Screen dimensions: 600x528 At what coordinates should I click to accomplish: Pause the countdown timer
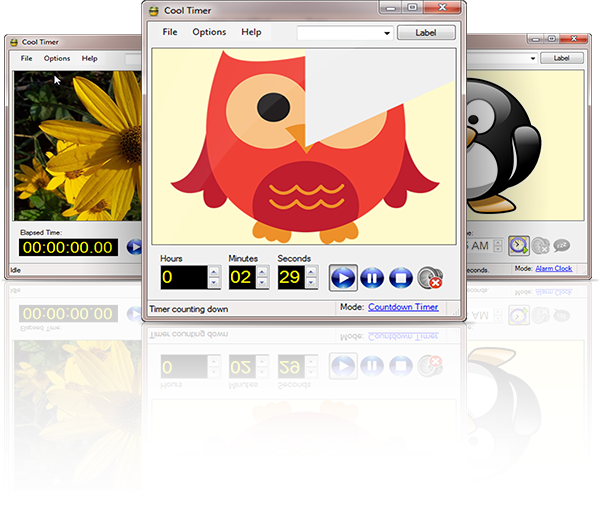(372, 277)
